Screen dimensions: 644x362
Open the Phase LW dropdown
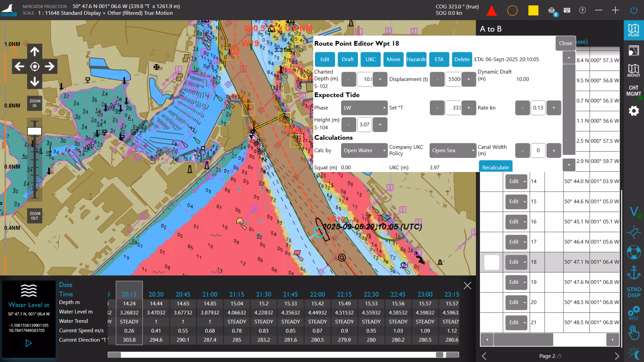(x=364, y=108)
